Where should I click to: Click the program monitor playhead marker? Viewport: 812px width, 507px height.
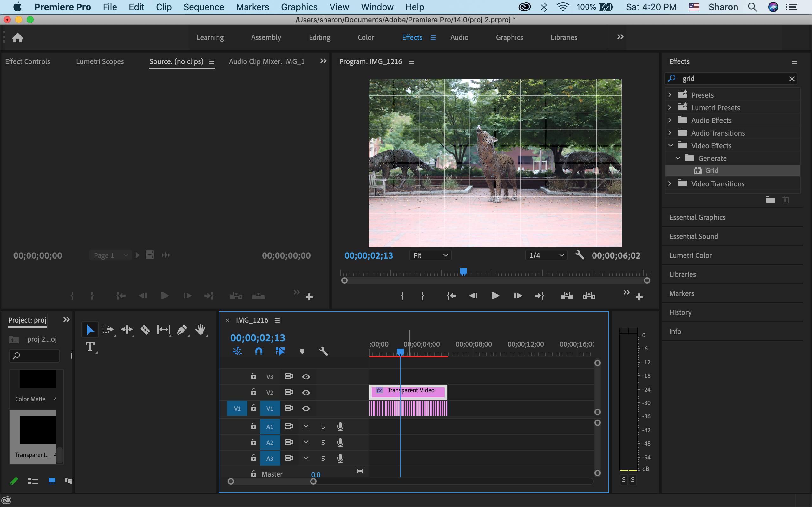click(463, 271)
